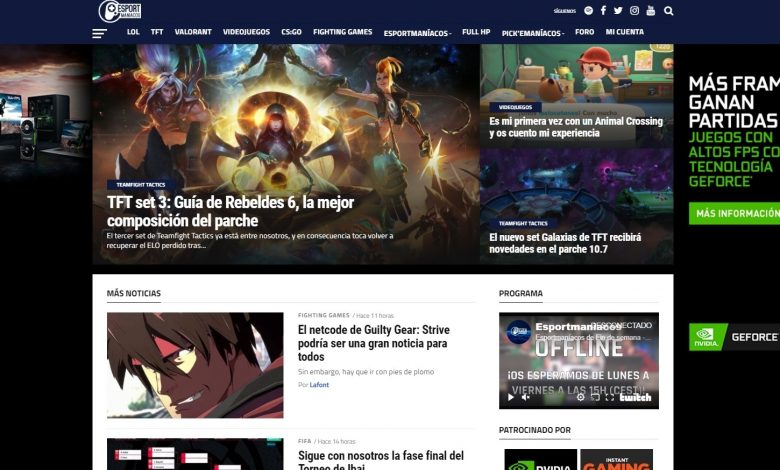Expand the Pick'emaníacos dropdown menu

pos(532,33)
